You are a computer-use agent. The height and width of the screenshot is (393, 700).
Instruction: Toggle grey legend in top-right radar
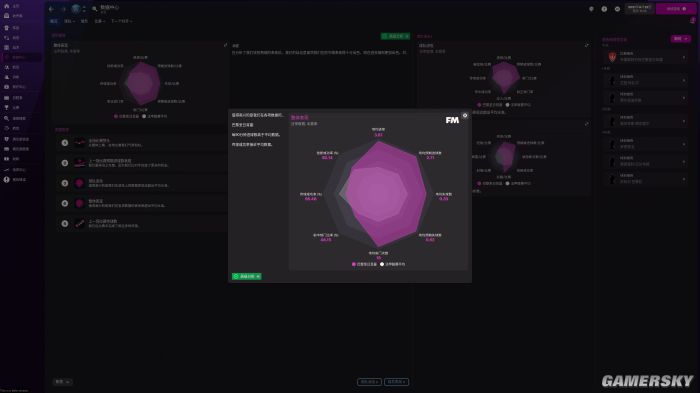point(518,105)
